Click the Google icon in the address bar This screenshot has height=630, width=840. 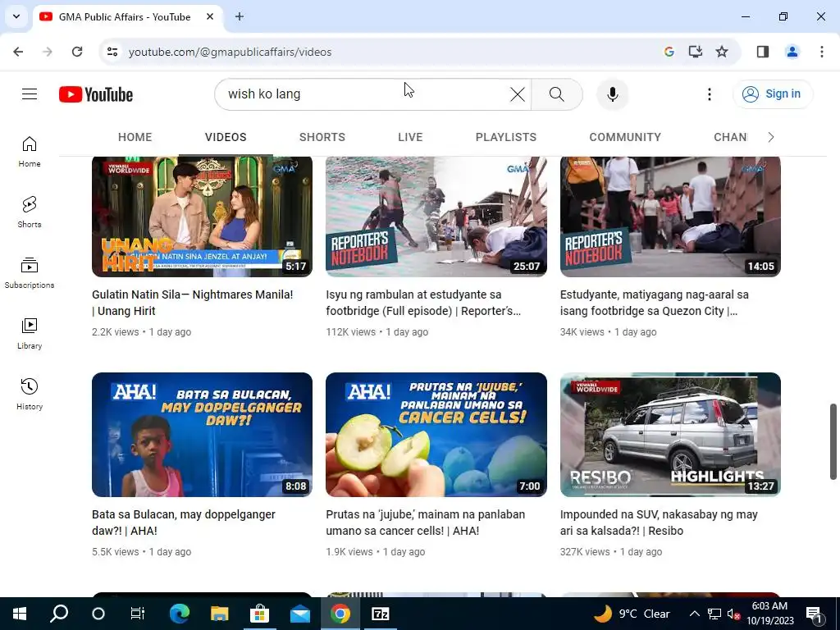[669, 52]
